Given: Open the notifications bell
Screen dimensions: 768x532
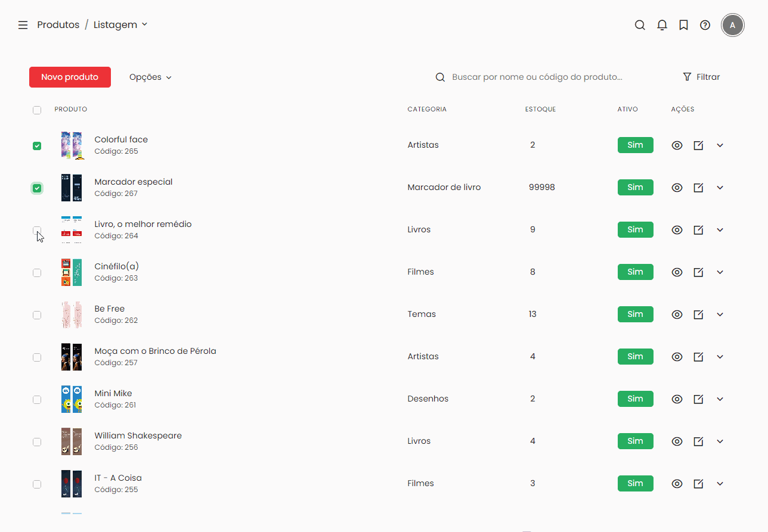Looking at the screenshot, I should pyautogui.click(x=662, y=25).
